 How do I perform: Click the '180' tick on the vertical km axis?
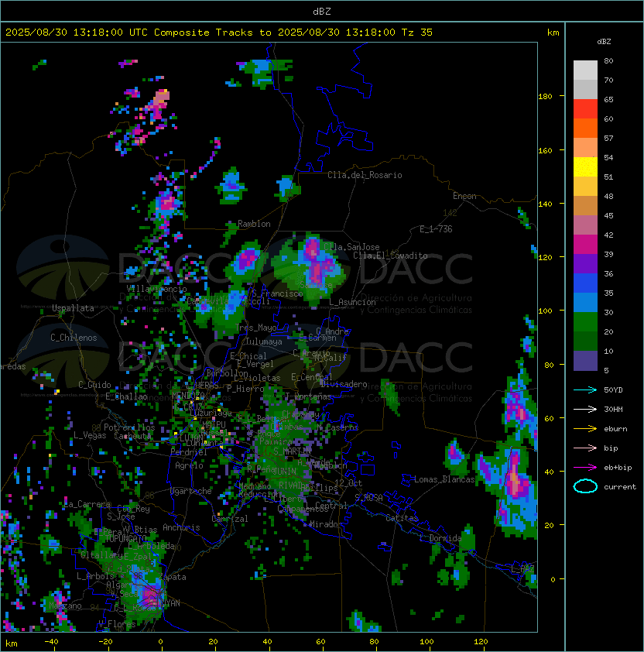tap(545, 97)
